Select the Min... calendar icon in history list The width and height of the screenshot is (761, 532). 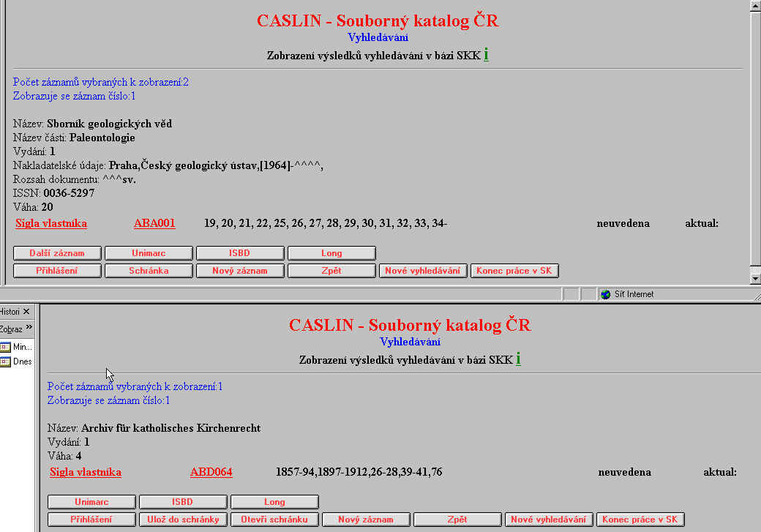tap(5, 347)
